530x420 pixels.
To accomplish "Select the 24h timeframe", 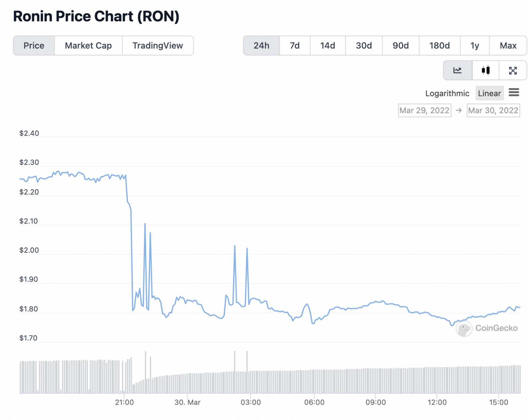I will [x=261, y=46].
